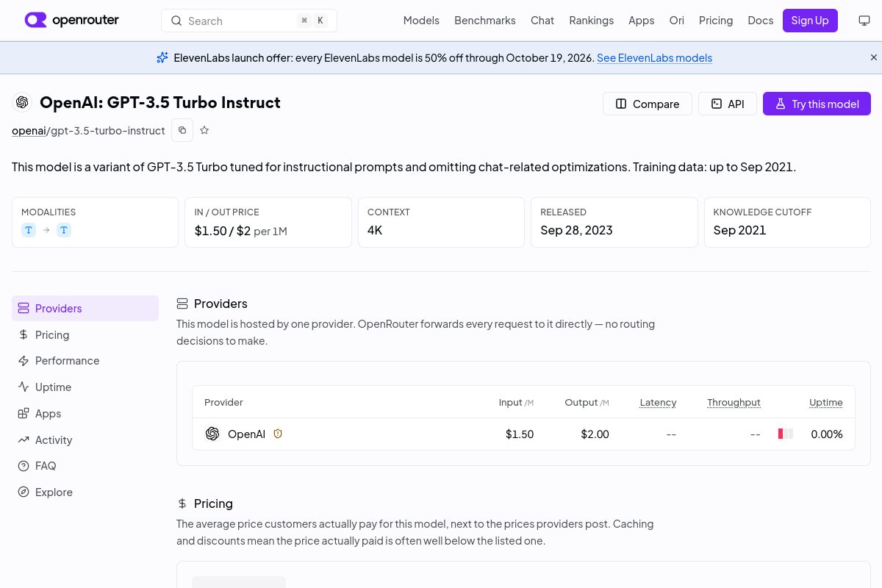
Task: Select Uptime in the sidebar
Action: [85, 387]
